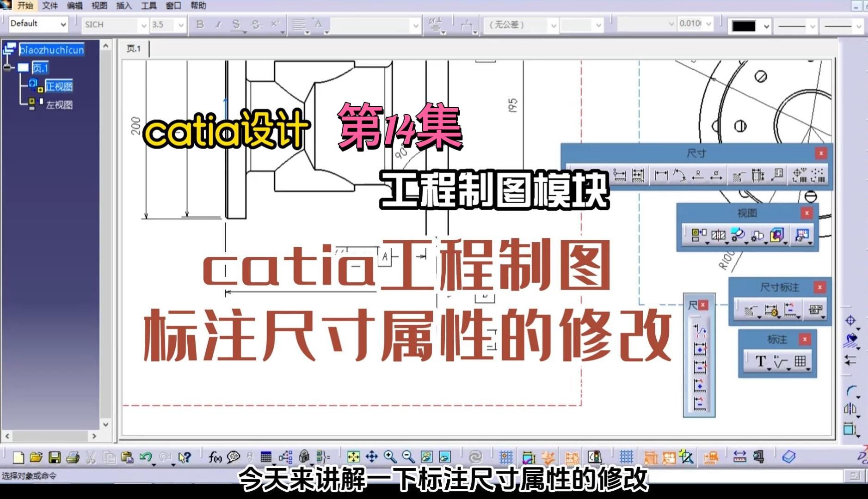Image resolution: width=868 pixels, height=499 pixels.
Task: Click the Table tool in 标注 toolbar
Action: (x=800, y=362)
